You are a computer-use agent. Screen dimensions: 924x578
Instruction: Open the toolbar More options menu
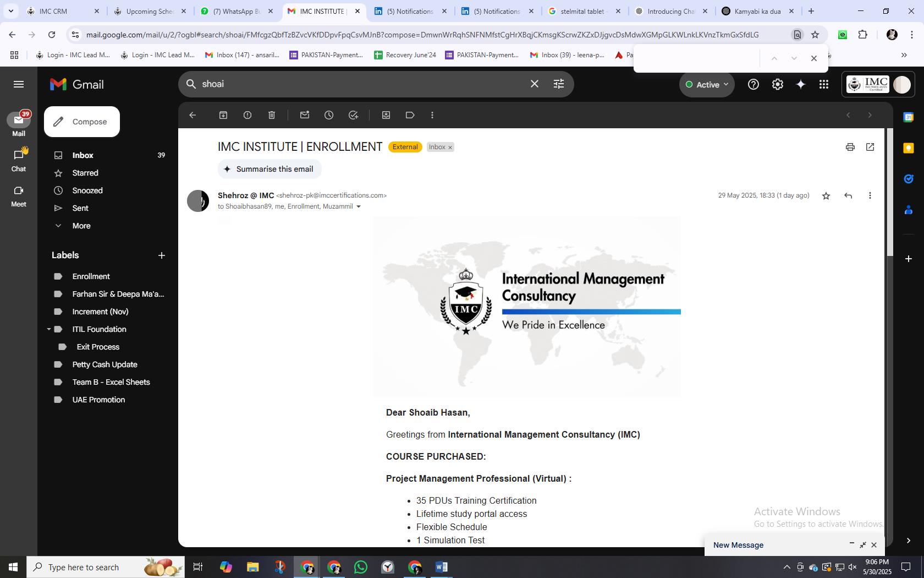point(432,115)
